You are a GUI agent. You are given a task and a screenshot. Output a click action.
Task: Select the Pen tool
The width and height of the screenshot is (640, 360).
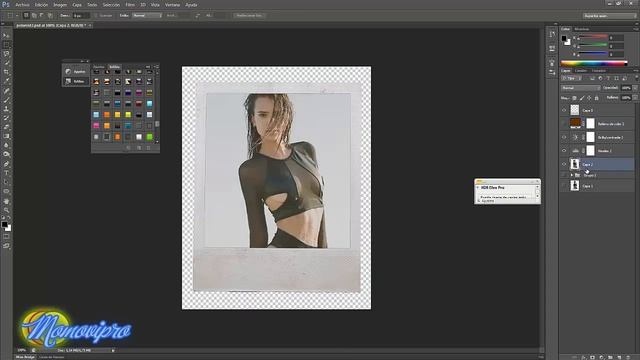pos(6,164)
